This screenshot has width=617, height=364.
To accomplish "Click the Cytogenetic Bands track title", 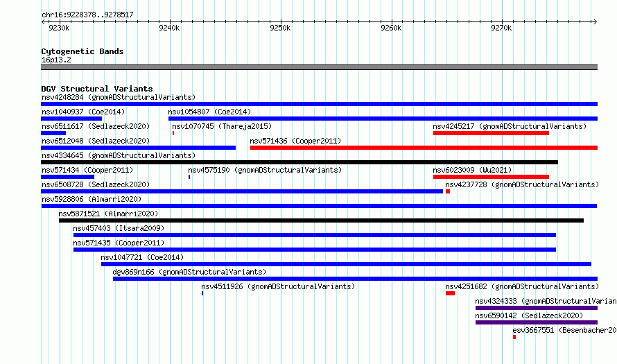I will 82,51.
